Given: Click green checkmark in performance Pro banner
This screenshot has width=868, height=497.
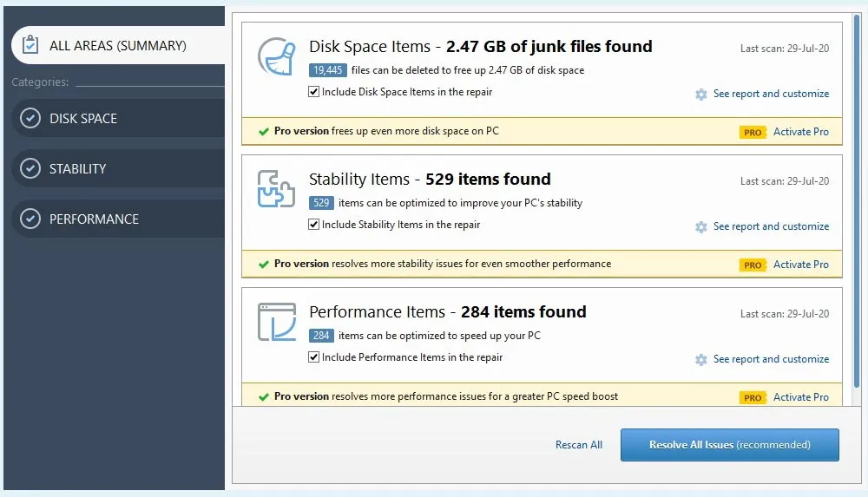Looking at the screenshot, I should [x=264, y=397].
